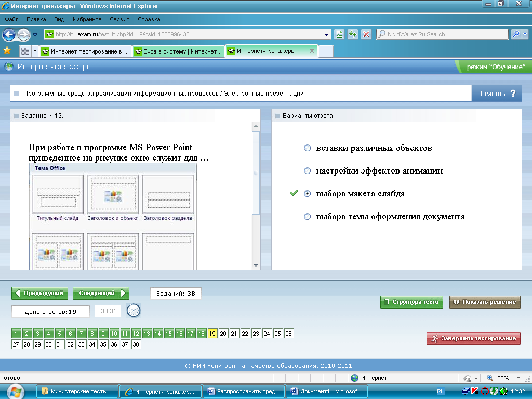Click the site favicon in the address bar
Viewport: 532px width, 399px height.
tap(49, 34)
